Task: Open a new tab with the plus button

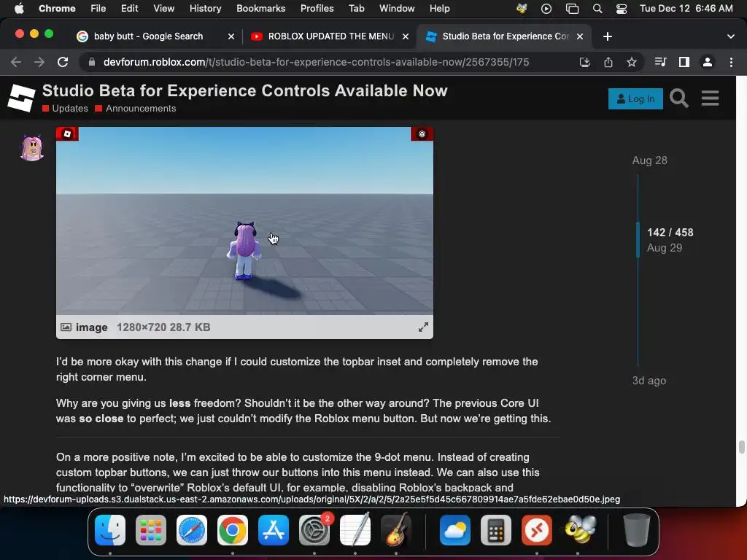Action: [x=608, y=36]
